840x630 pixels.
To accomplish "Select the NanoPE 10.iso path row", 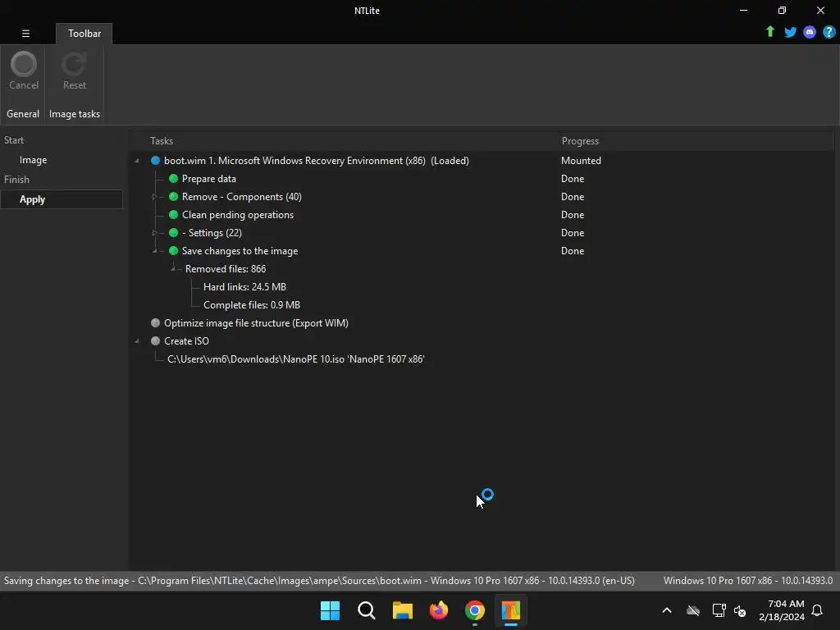I will click(x=295, y=359).
